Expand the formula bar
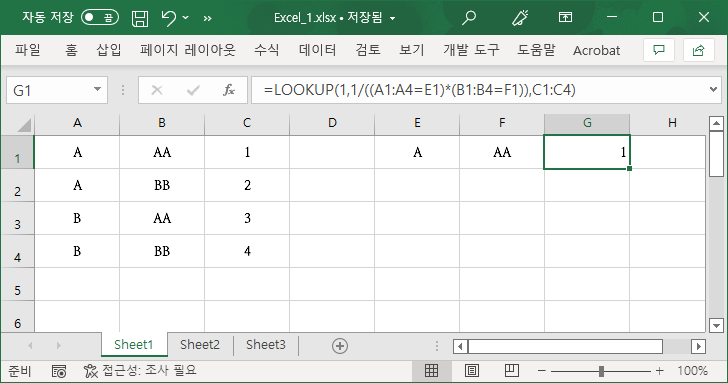The image size is (728, 383). tap(714, 90)
